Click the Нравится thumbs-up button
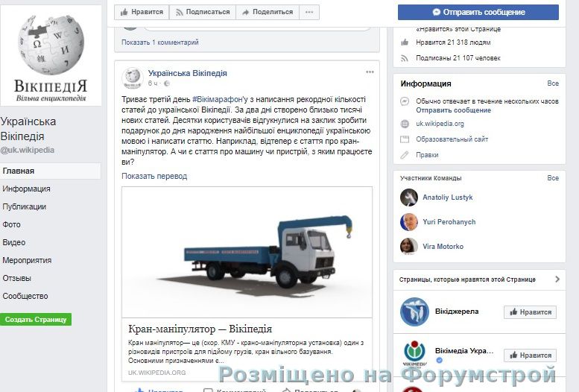The image size is (579, 392). pos(142,12)
